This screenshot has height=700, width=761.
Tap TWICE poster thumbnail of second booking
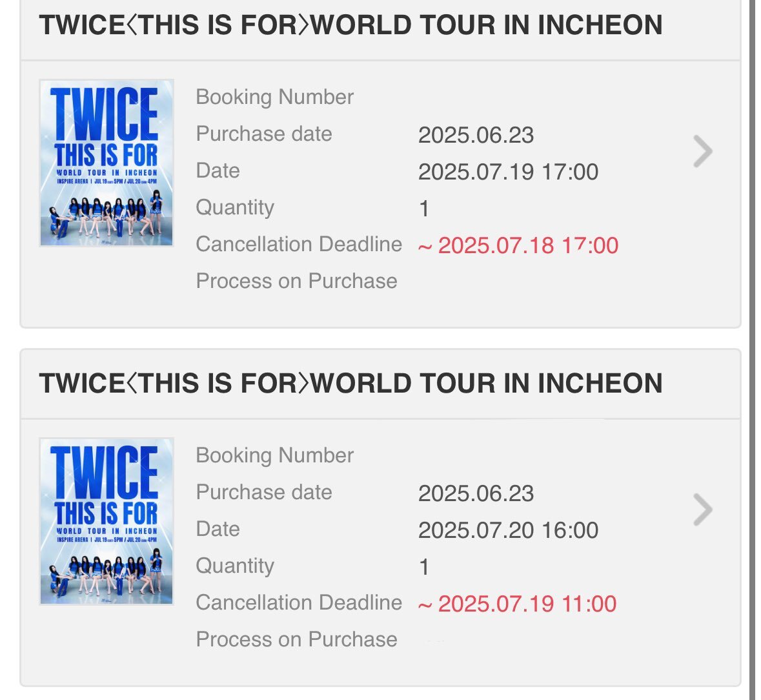coord(107,521)
